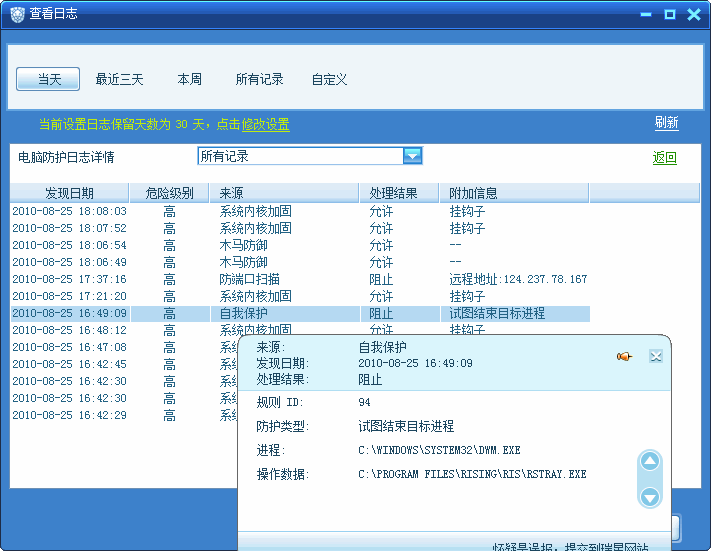Image resolution: width=711 pixels, height=551 pixels.
Task: Maximize the 查看日志 window
Action: click(x=669, y=14)
